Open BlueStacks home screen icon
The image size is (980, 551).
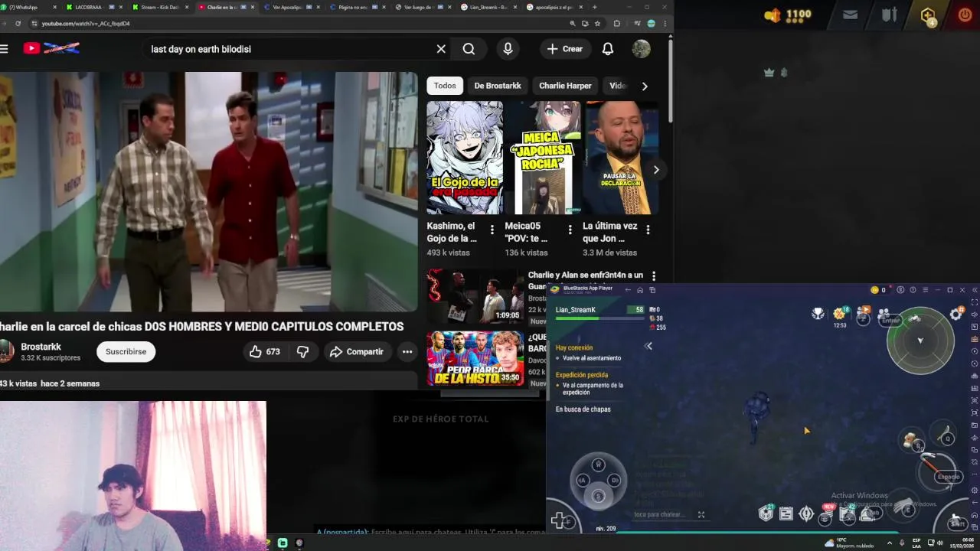[x=640, y=290]
